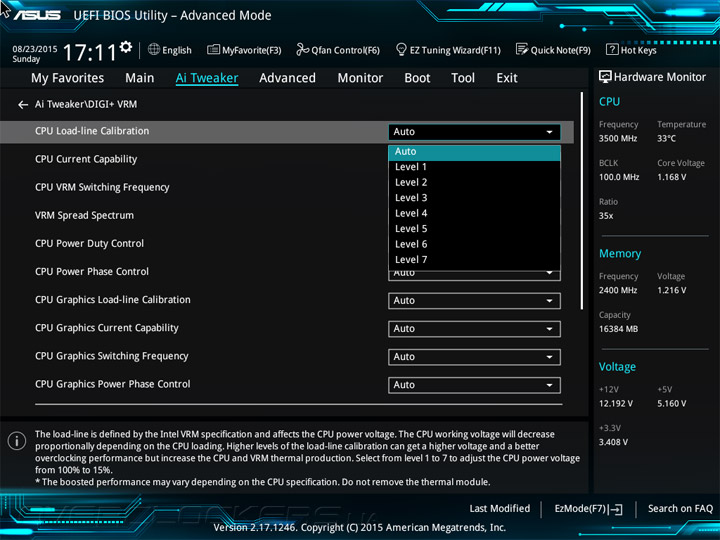The image size is (720, 540).
Task: Open the CPU Graphics Power Phase Control dropdown
Action: click(474, 385)
